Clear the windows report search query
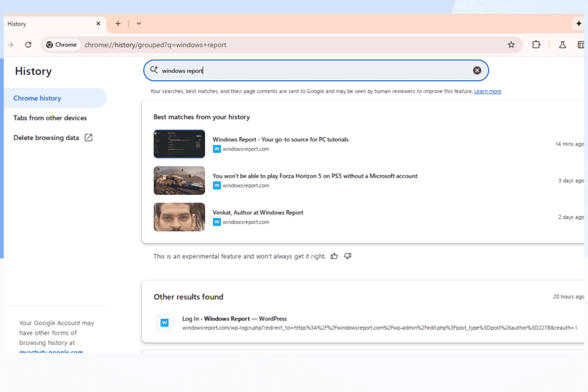Image resolution: width=588 pixels, height=392 pixels. [x=477, y=70]
